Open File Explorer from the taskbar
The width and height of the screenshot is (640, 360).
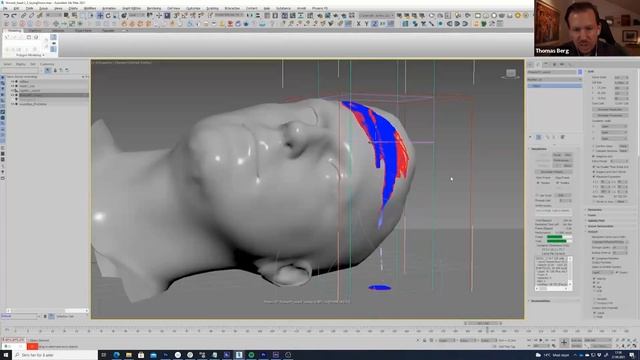129,355
